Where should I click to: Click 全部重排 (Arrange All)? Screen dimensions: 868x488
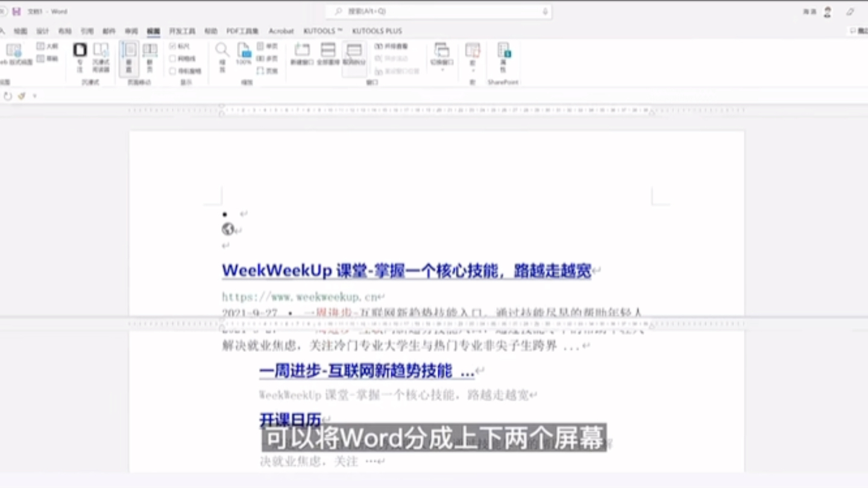(328, 54)
